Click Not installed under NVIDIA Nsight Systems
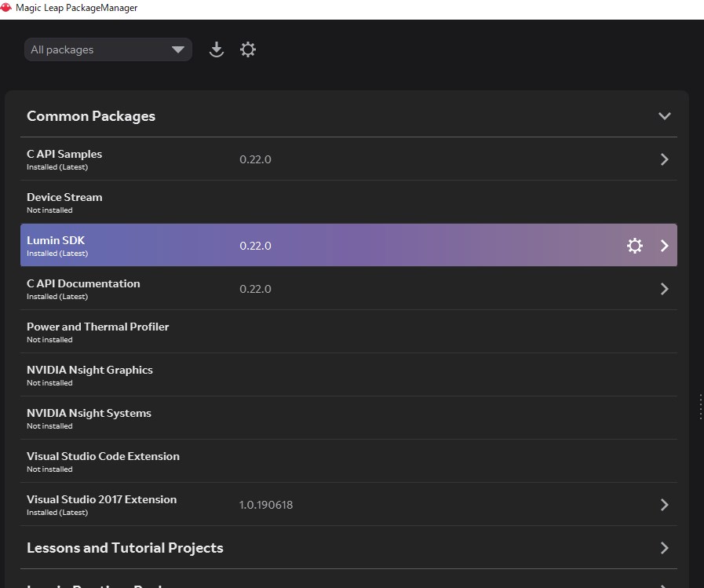704x588 pixels. point(49,425)
